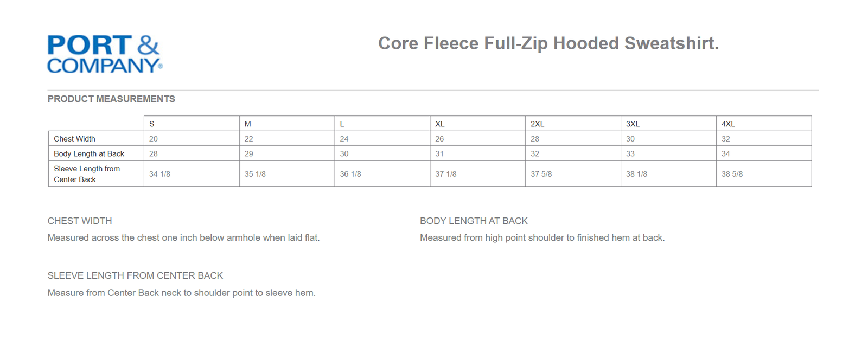868x347 pixels.
Task: Click the sleeve length value 34 1/8
Action: pos(159,174)
